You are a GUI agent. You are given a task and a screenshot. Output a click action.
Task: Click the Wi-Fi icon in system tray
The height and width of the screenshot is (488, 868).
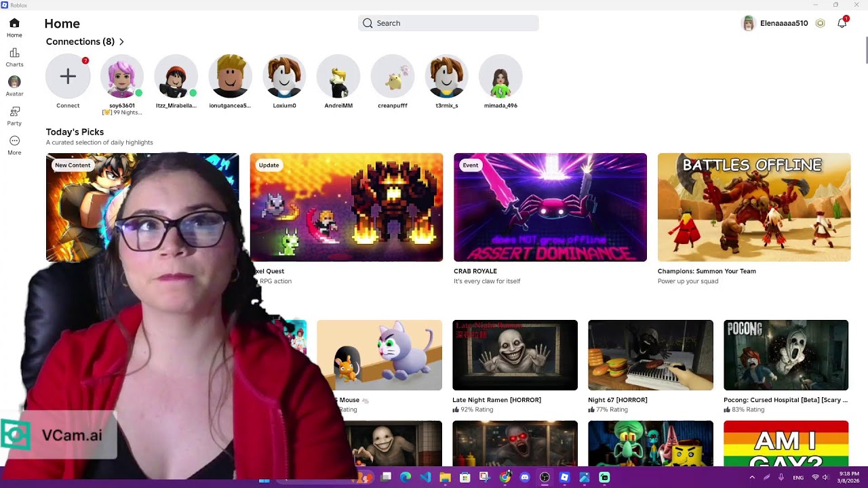tap(815, 477)
